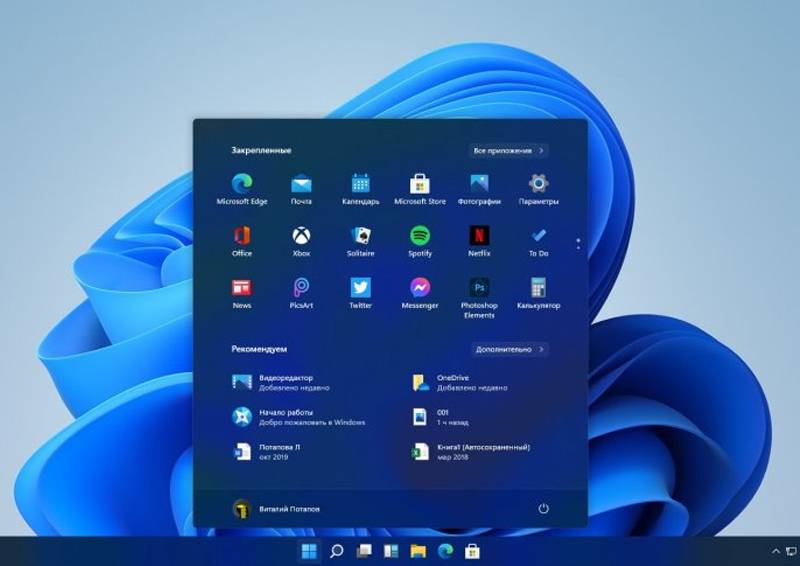This screenshot has width=800, height=566.
Task: Click the Дополнительно button
Action: coord(509,350)
